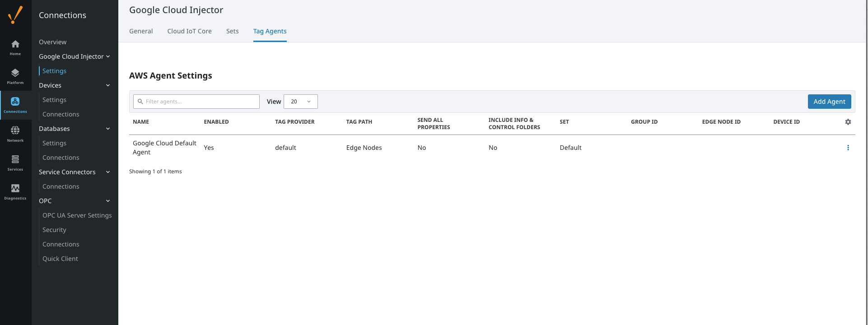Collapse the Databases menu group
Image resolution: width=868 pixels, height=325 pixels.
[108, 129]
